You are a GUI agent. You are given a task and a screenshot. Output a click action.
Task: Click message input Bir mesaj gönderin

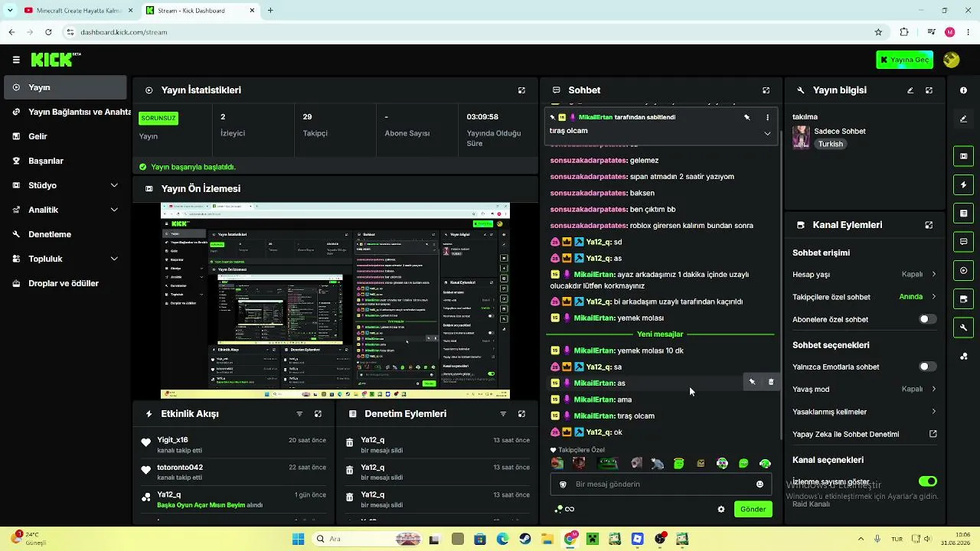(660, 484)
